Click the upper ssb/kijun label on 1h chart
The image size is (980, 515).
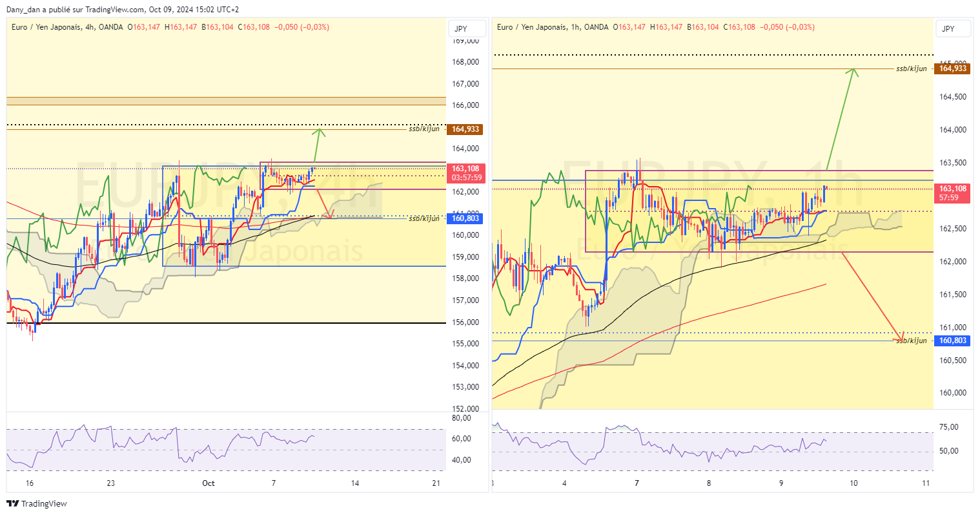[x=911, y=68]
